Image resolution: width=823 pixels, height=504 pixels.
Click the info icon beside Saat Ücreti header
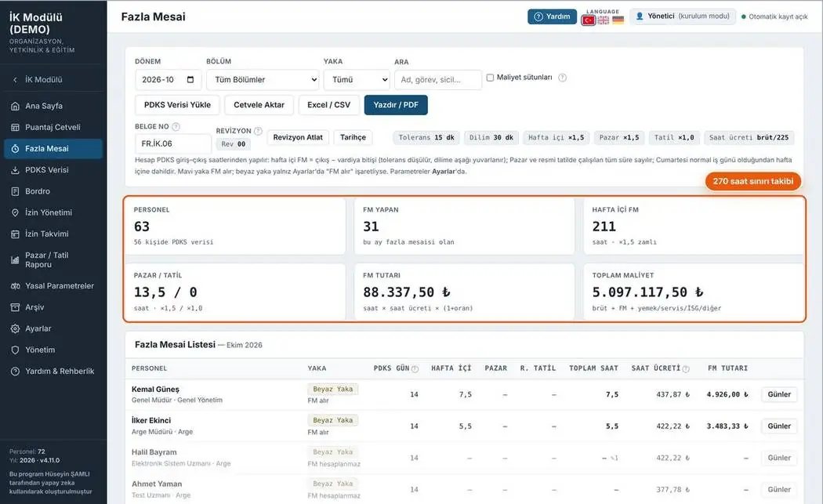pyautogui.click(x=686, y=369)
